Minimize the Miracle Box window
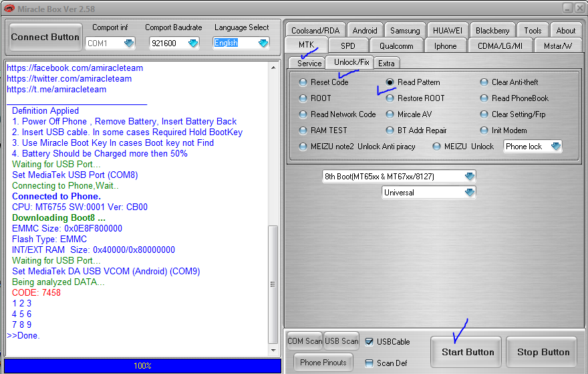This screenshot has width=588, height=374. [568, 8]
